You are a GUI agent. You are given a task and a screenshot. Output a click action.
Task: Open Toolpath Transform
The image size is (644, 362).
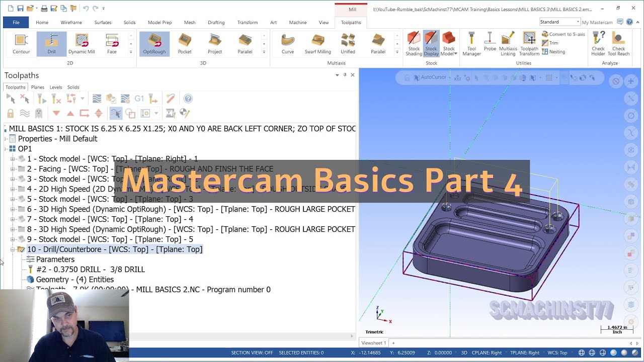coord(529,44)
